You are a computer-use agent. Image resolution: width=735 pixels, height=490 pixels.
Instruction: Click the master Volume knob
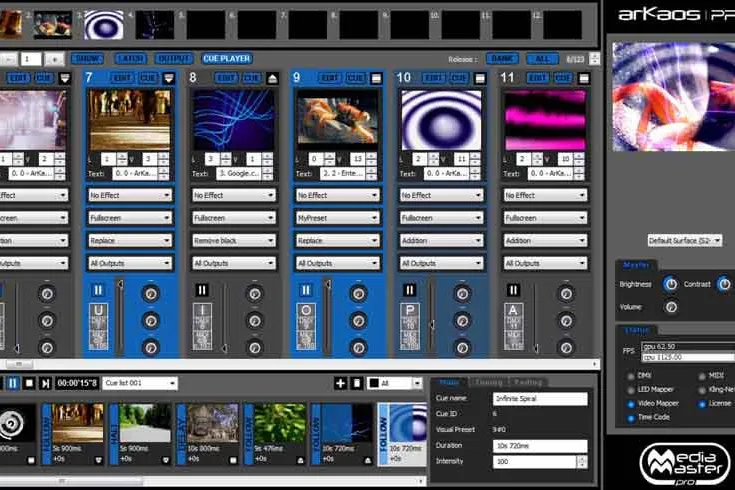pyautogui.click(x=671, y=307)
